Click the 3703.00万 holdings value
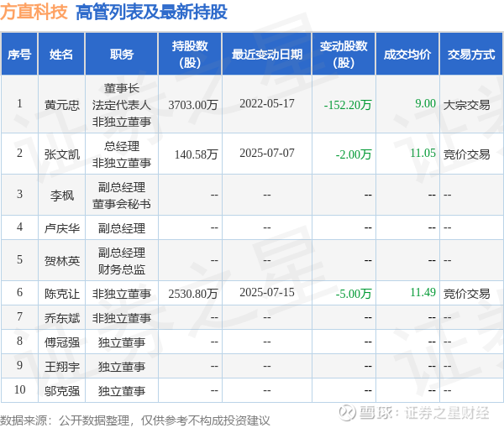504x428 pixels. 193,105
